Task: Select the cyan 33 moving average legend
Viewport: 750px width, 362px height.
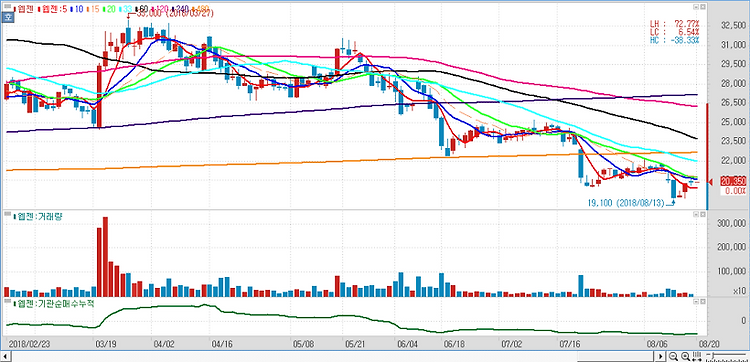Action: tap(125, 9)
